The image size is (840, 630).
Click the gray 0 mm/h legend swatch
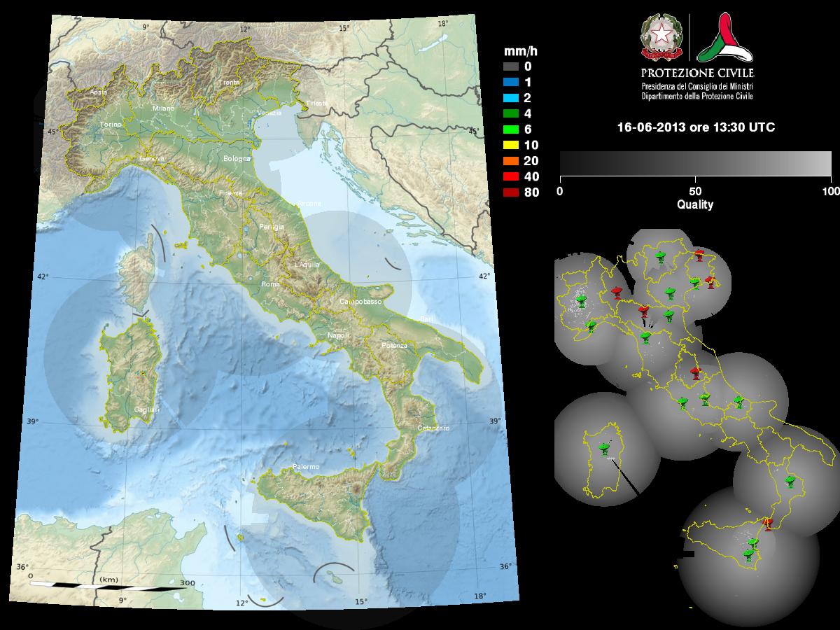click(510, 66)
